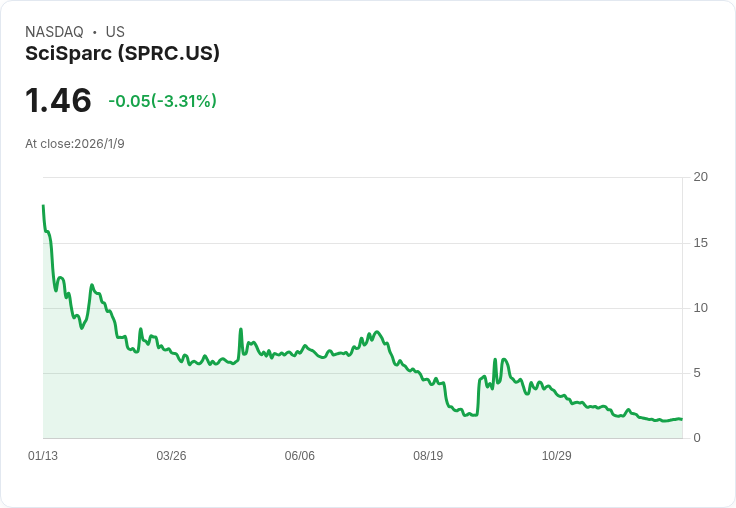736x508 pixels.
Task: Click the -0.05(-3.31%) price change
Action: (162, 101)
